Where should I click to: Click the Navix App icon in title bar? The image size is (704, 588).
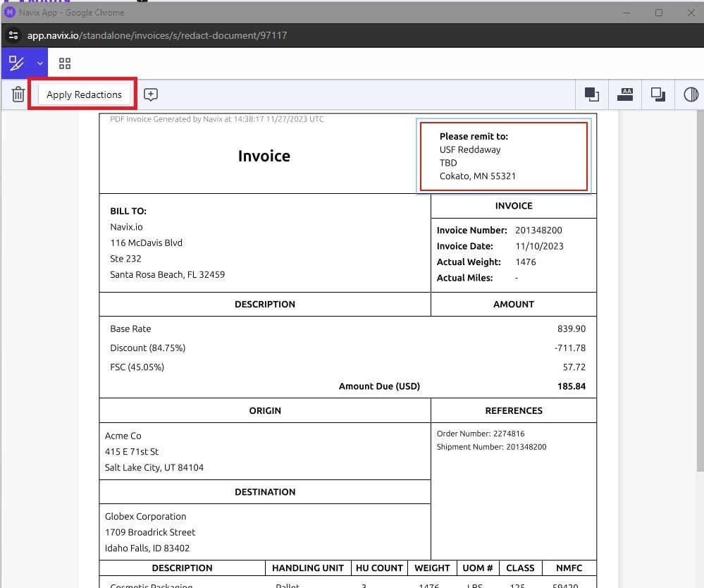tap(10, 12)
